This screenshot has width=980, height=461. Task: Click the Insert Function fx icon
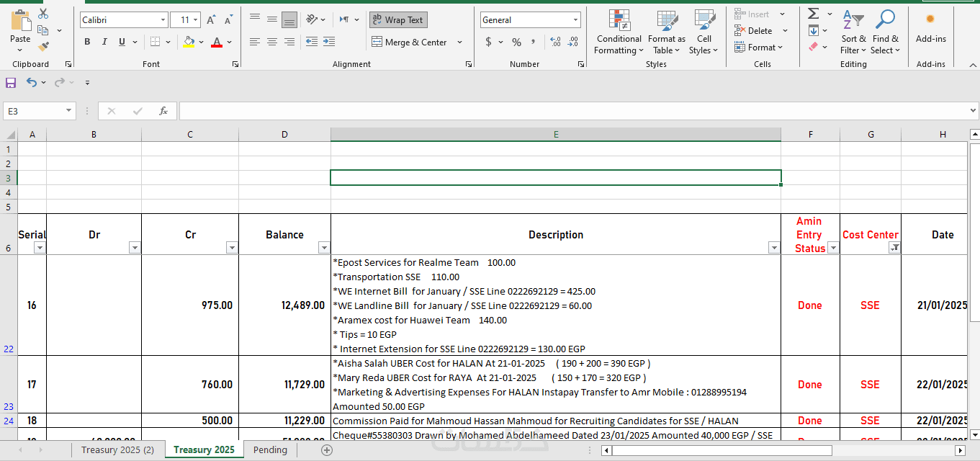(x=163, y=111)
